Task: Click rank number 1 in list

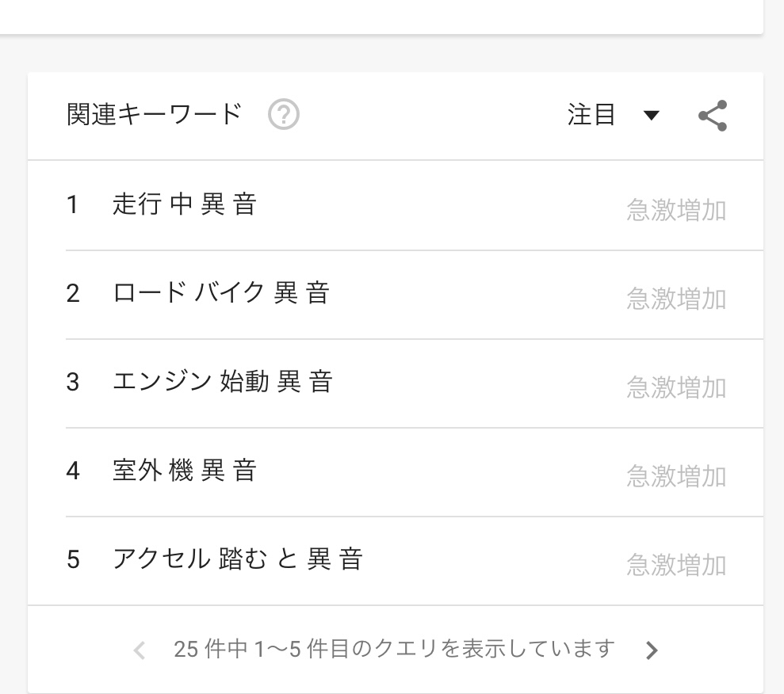Action: pyautogui.click(x=72, y=205)
